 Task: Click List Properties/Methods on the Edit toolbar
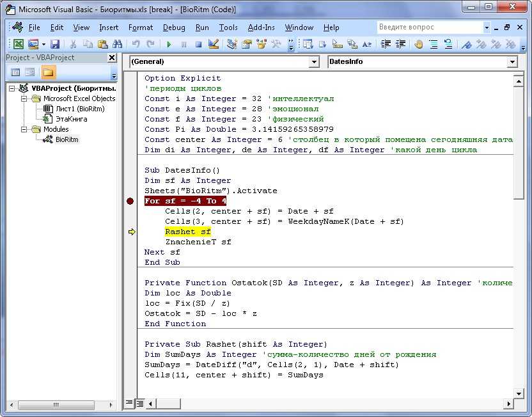pos(308,44)
